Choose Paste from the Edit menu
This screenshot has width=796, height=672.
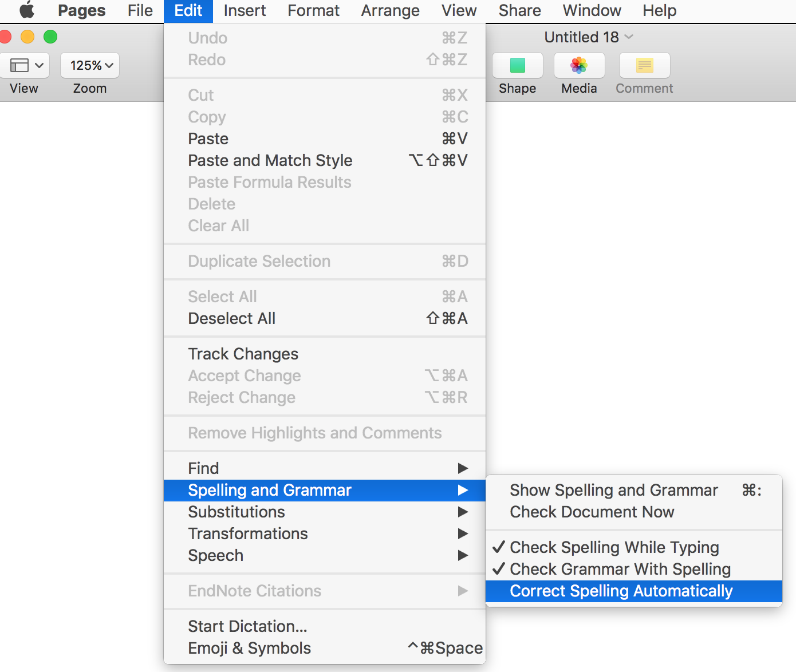(x=325, y=139)
